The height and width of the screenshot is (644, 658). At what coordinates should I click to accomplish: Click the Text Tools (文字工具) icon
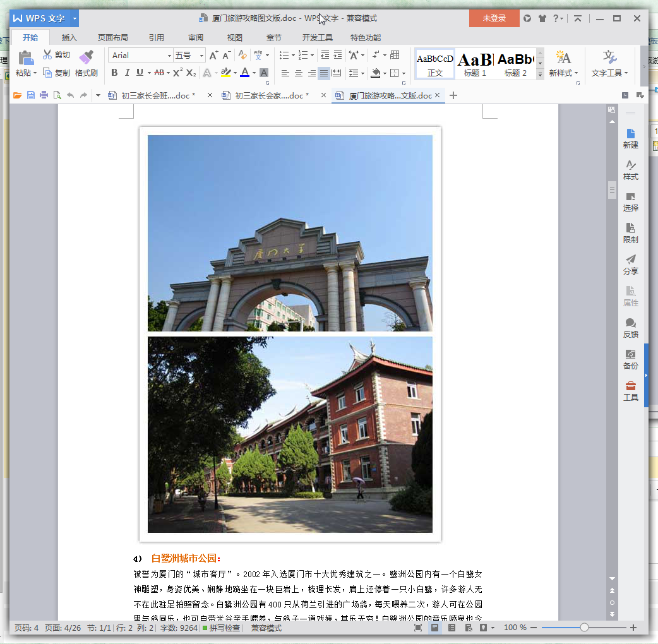609,58
